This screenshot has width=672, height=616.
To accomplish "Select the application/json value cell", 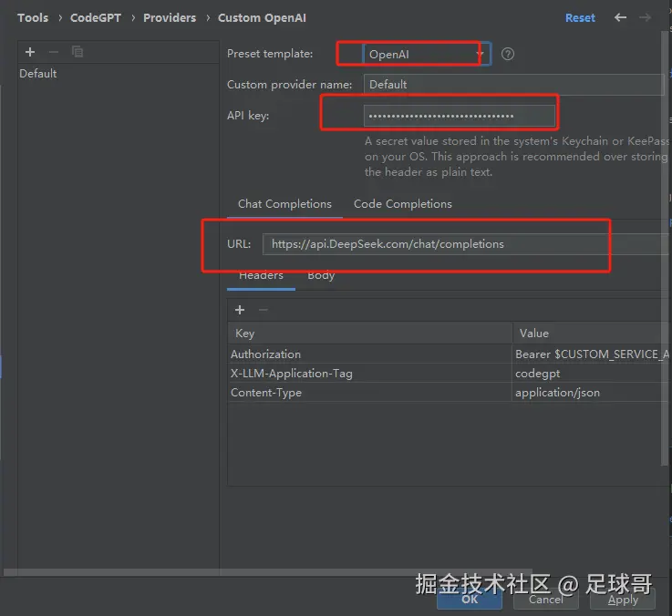I will [x=592, y=393].
